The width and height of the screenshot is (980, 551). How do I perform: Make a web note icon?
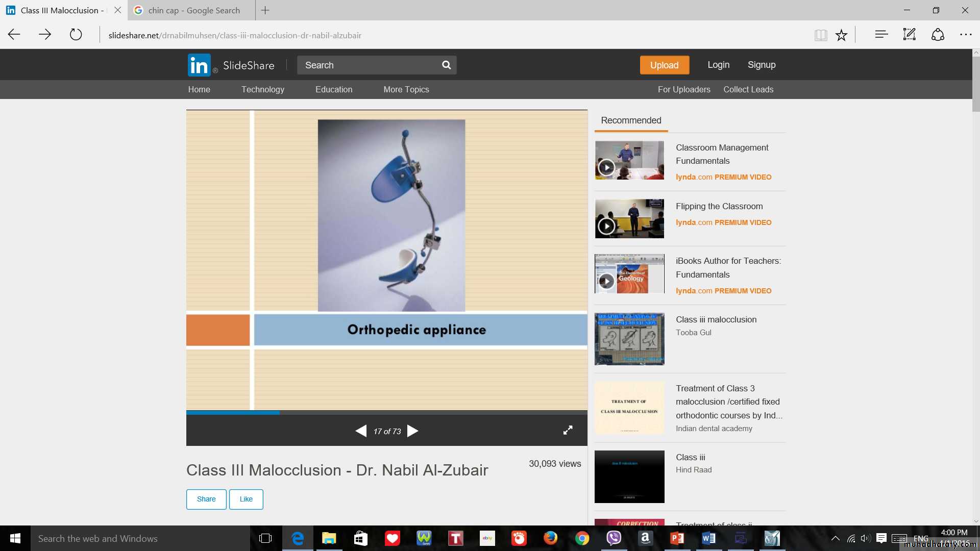909,35
